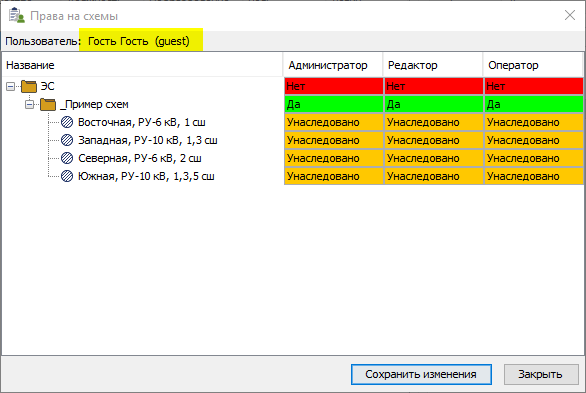Click Унаследовано Редактор cell for Северная
This screenshot has width=586, height=393.
[434, 158]
